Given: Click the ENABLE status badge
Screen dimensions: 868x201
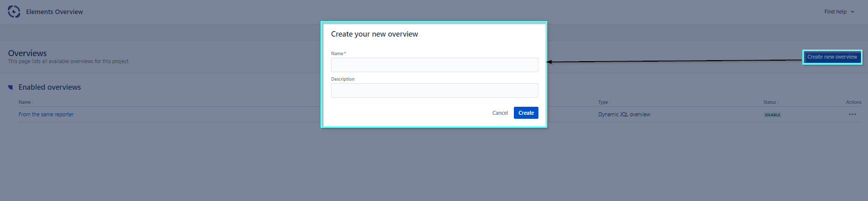Looking at the screenshot, I should point(772,115).
